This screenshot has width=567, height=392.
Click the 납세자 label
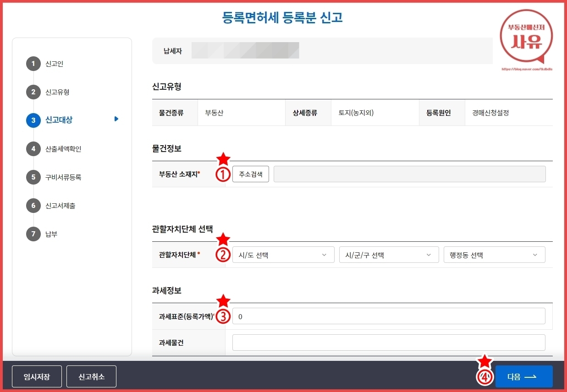pos(173,51)
